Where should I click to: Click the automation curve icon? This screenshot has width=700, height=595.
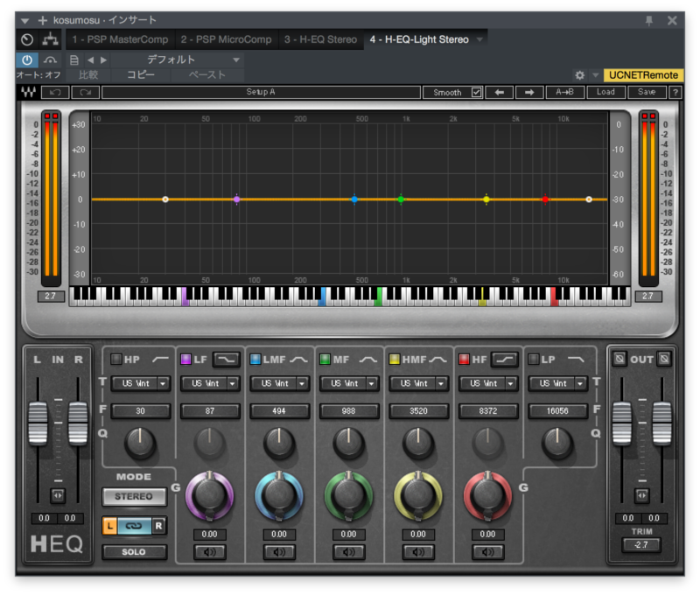point(50,59)
